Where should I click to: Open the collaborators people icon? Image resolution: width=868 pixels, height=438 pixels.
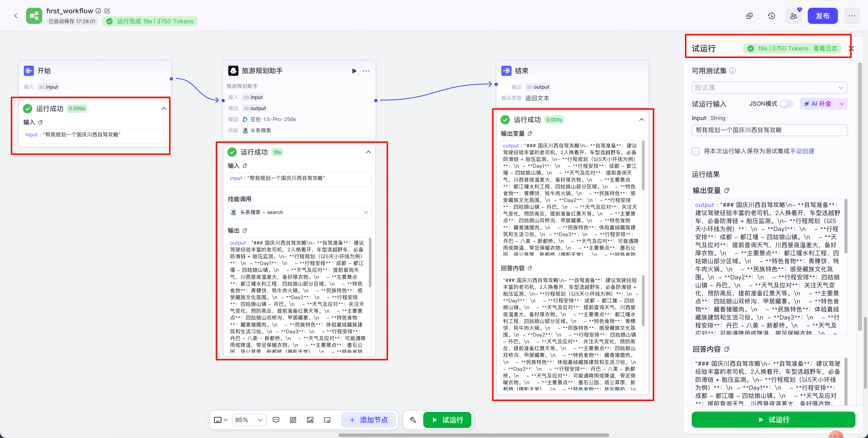point(794,16)
